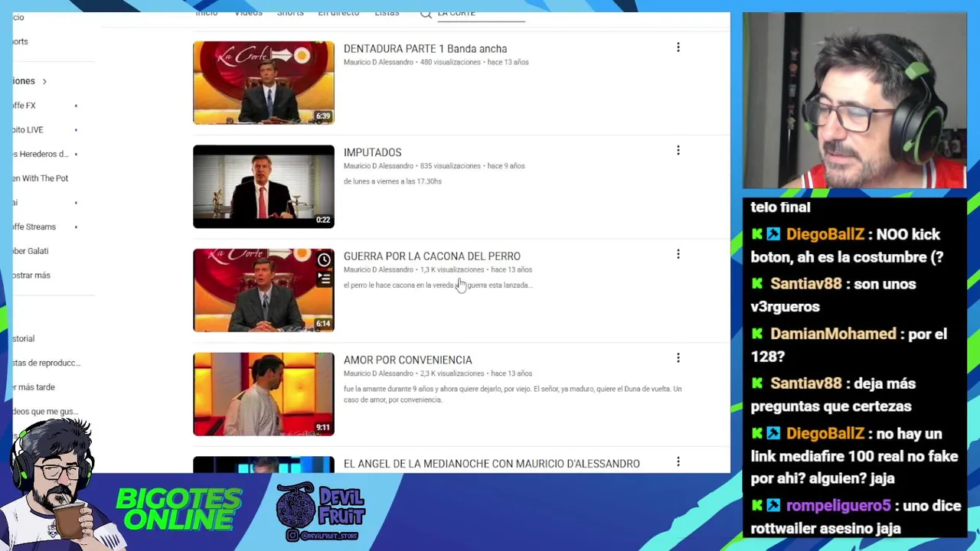Click Add to queue icon on thumbnail
The height and width of the screenshot is (551, 980).
[324, 279]
